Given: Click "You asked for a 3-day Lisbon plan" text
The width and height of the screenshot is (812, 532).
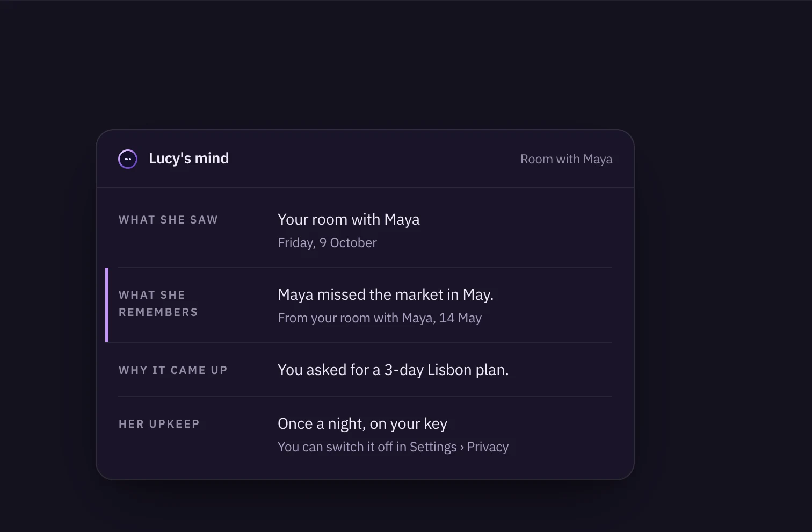Looking at the screenshot, I should 393,370.
